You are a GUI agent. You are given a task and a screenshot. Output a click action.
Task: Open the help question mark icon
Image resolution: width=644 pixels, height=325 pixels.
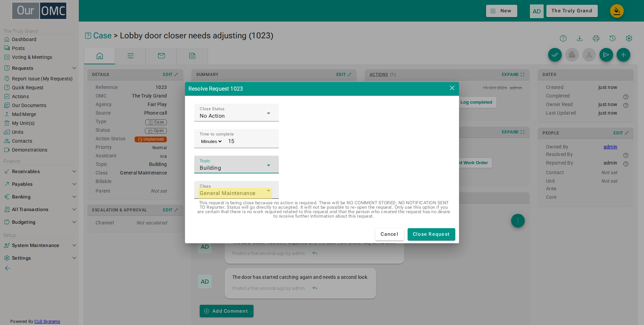pos(563,38)
